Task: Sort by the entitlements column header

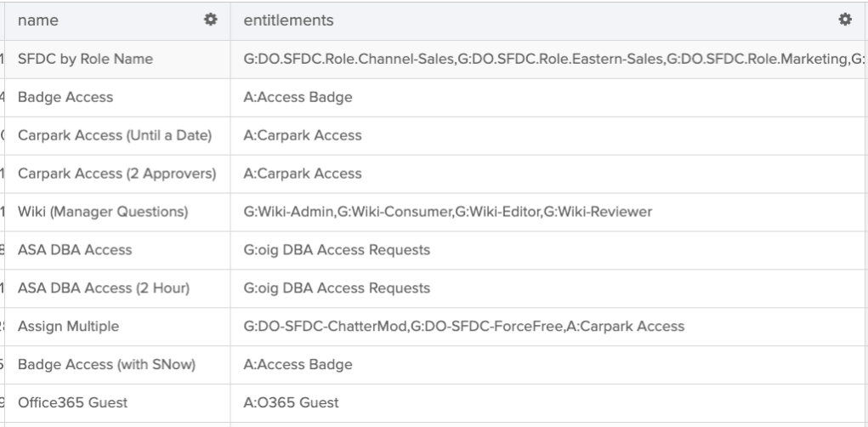Action: click(x=288, y=20)
